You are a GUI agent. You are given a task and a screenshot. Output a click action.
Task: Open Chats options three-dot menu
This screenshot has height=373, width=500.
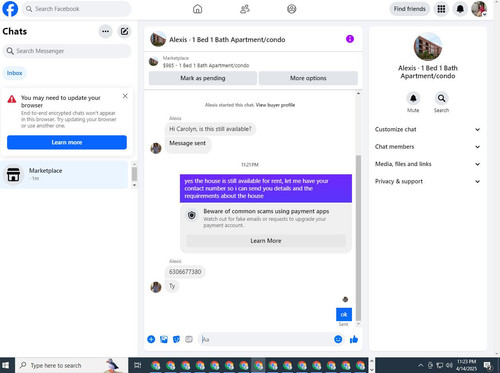[x=105, y=31]
